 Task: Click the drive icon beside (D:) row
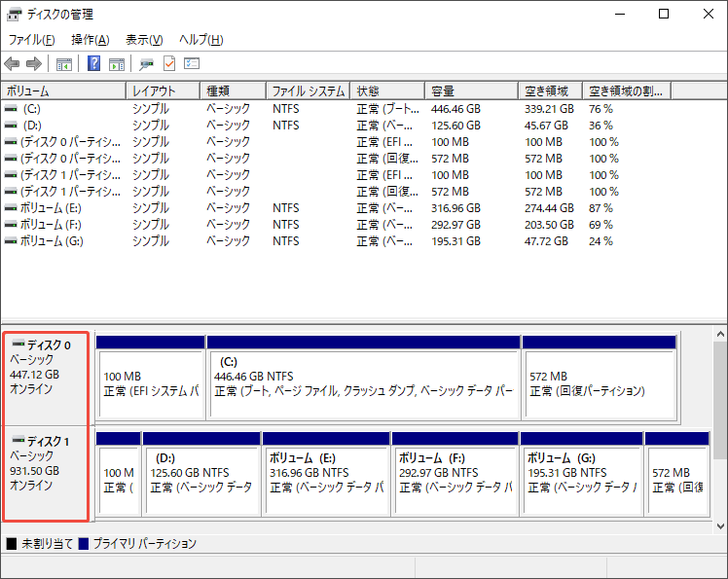tap(11, 126)
